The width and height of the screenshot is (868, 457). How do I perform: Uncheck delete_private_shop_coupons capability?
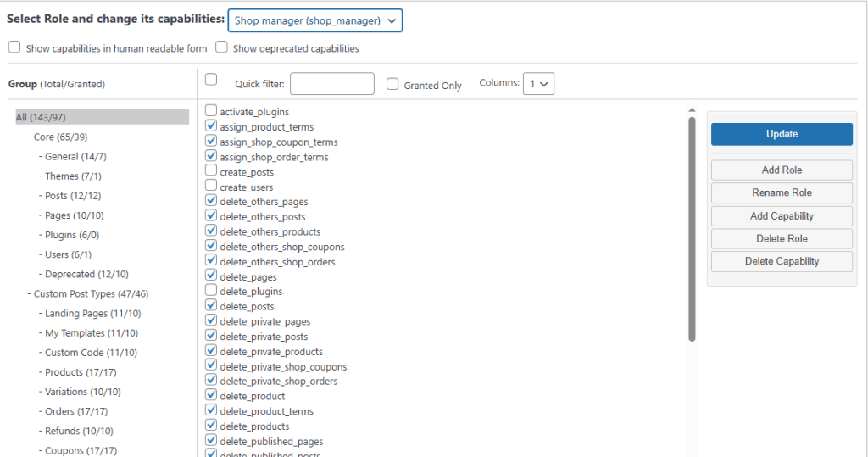(x=211, y=365)
